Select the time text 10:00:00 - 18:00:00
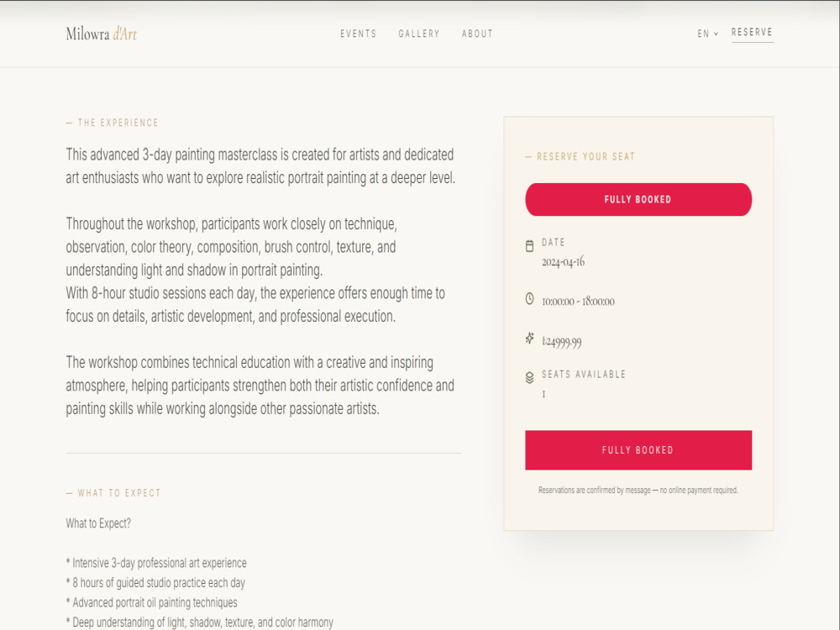840x630 pixels. point(578,302)
